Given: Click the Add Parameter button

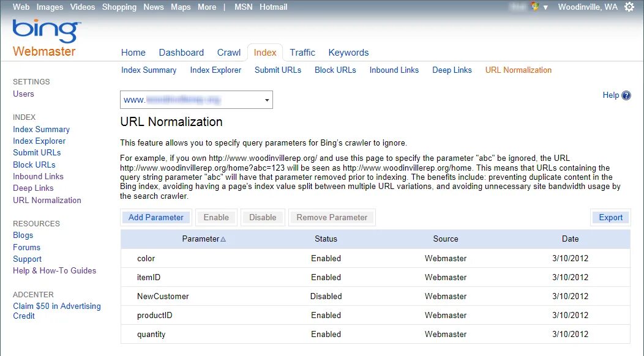Looking at the screenshot, I should point(155,217).
